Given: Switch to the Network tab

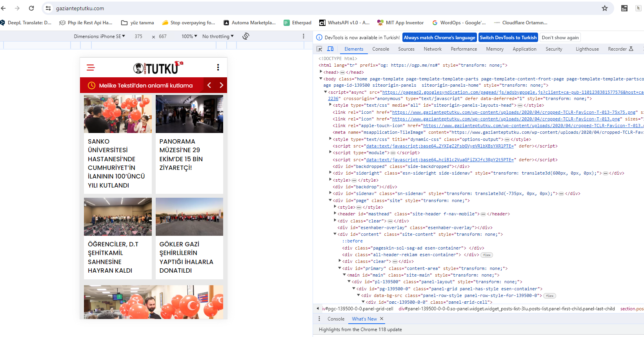Looking at the screenshot, I should (433, 49).
